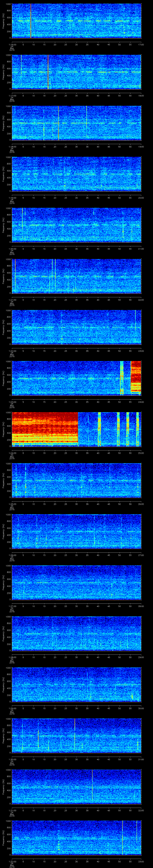Click the red spike near 16s in 1:17:00 panel
The height and width of the screenshot is (868, 153).
coord(48,72)
